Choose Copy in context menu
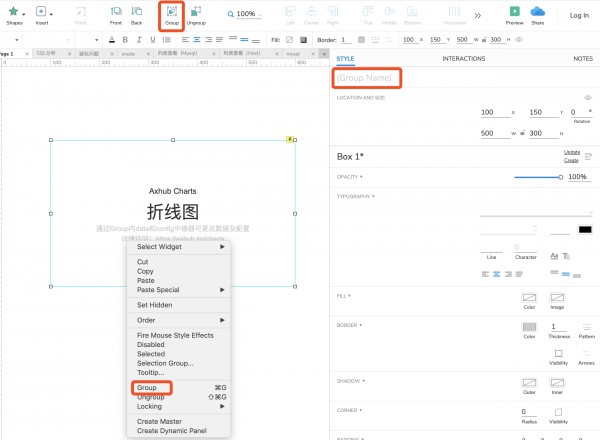This screenshot has height=440, width=600. click(179, 271)
